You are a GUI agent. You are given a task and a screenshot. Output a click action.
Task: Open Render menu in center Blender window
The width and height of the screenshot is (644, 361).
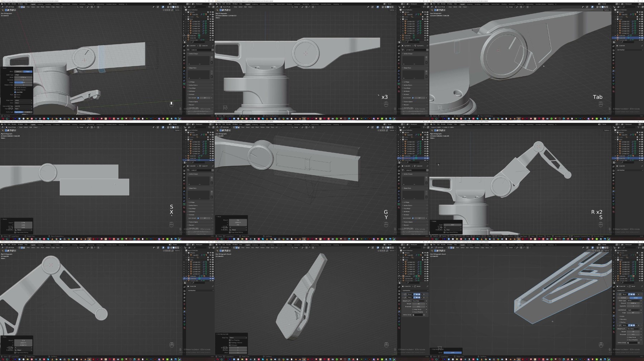tap(229, 124)
